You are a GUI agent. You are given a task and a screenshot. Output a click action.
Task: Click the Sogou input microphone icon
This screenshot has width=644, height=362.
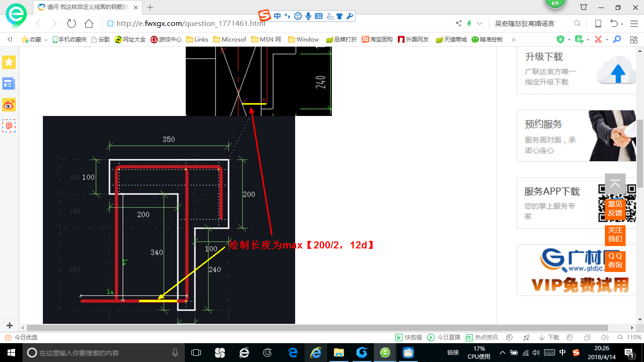click(x=308, y=16)
